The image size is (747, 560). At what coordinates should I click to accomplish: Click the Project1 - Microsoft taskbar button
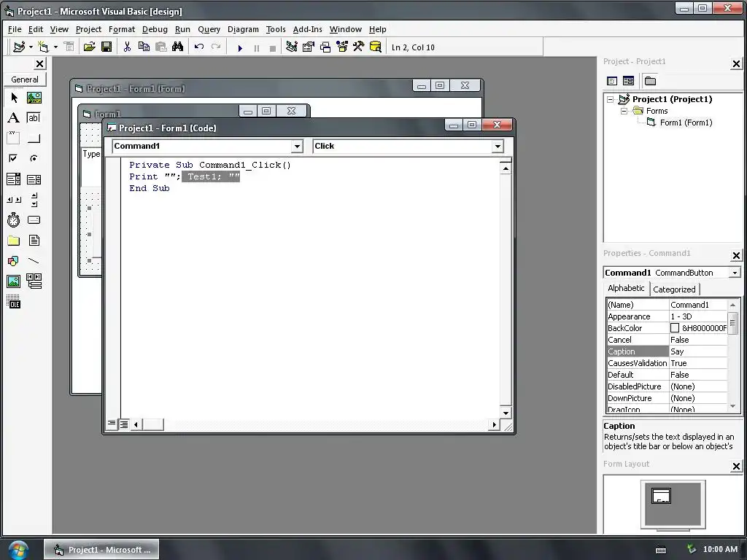[x=101, y=550]
